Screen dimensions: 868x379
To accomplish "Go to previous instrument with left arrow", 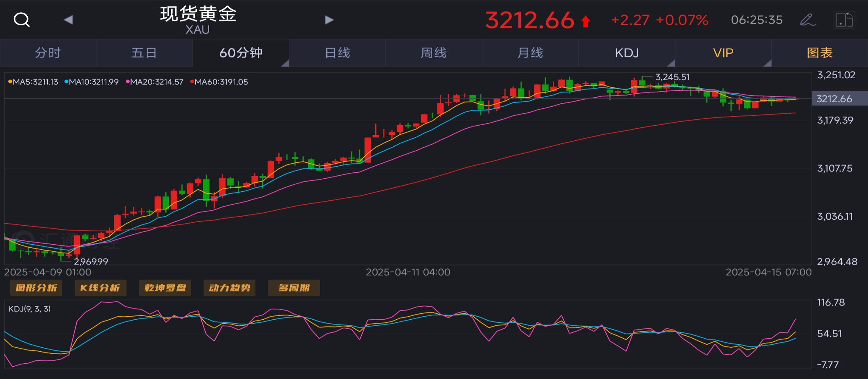I will (68, 19).
